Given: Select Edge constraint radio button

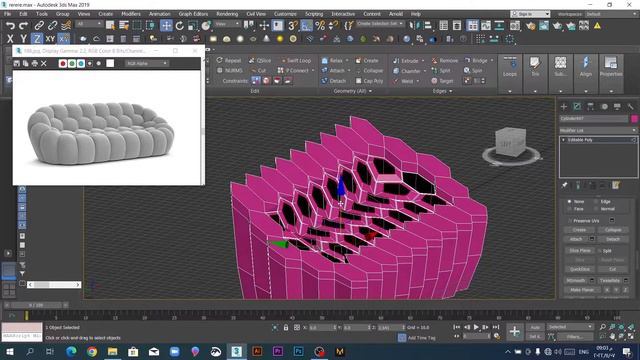Looking at the screenshot, I should tap(596, 202).
